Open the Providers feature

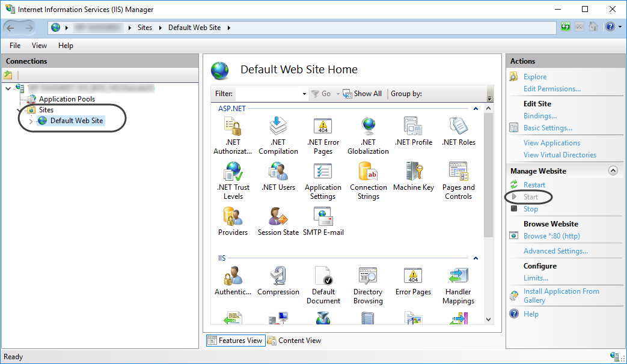click(233, 222)
